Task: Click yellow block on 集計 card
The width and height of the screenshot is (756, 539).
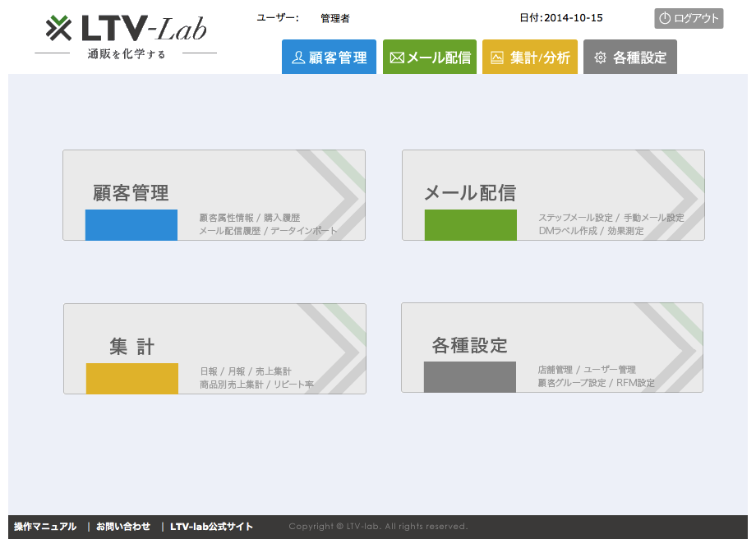Action: (x=132, y=379)
